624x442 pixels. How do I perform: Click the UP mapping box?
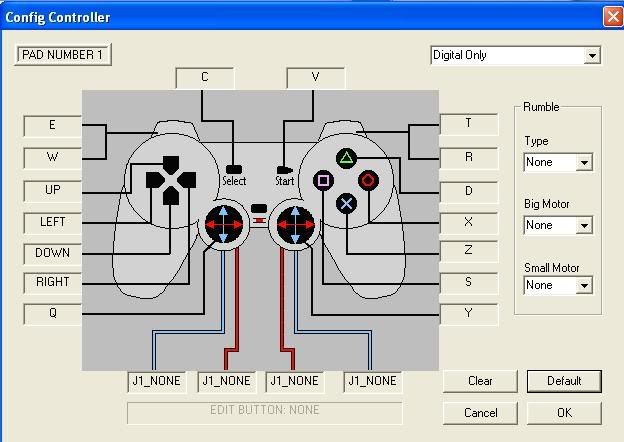(x=53, y=191)
